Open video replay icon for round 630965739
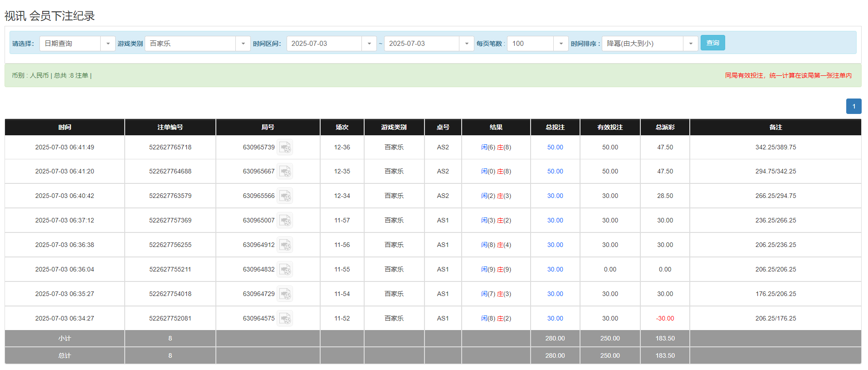The image size is (868, 370). [285, 148]
